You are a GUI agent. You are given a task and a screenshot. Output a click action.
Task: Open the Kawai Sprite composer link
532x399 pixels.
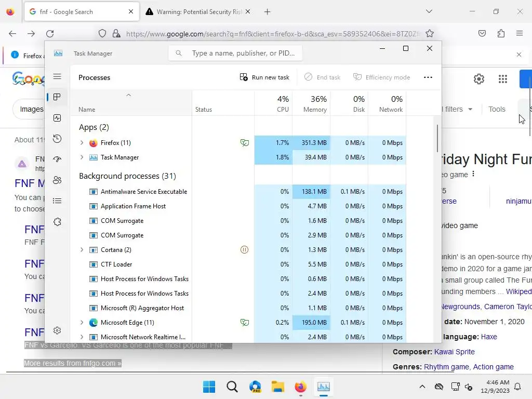(x=454, y=352)
